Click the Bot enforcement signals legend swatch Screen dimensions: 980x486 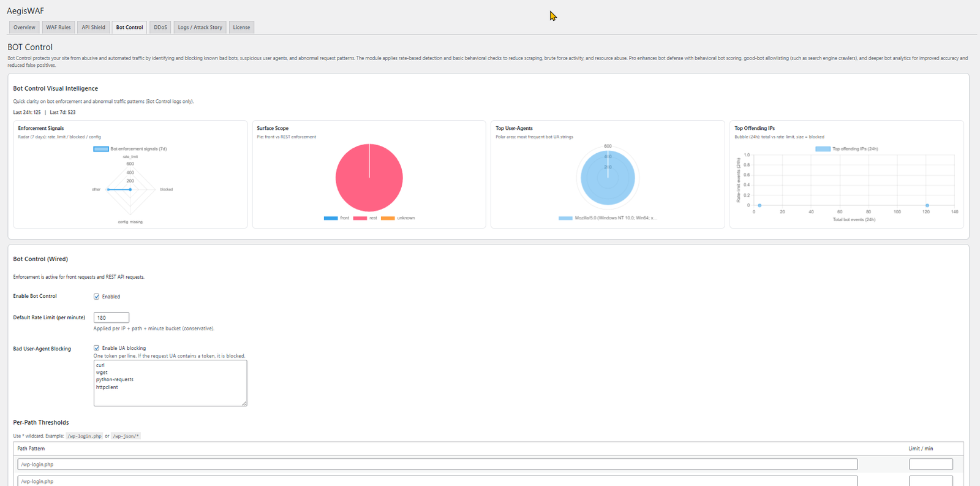coord(100,149)
